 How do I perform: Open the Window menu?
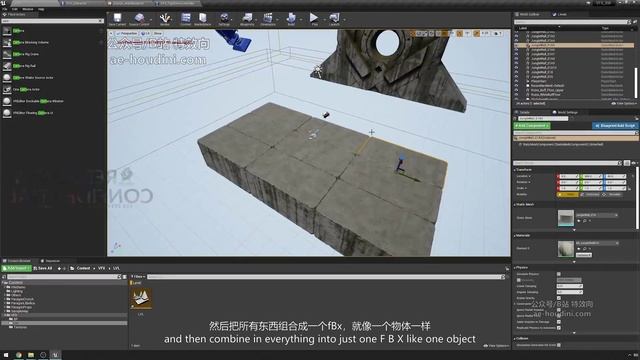[28, 9]
